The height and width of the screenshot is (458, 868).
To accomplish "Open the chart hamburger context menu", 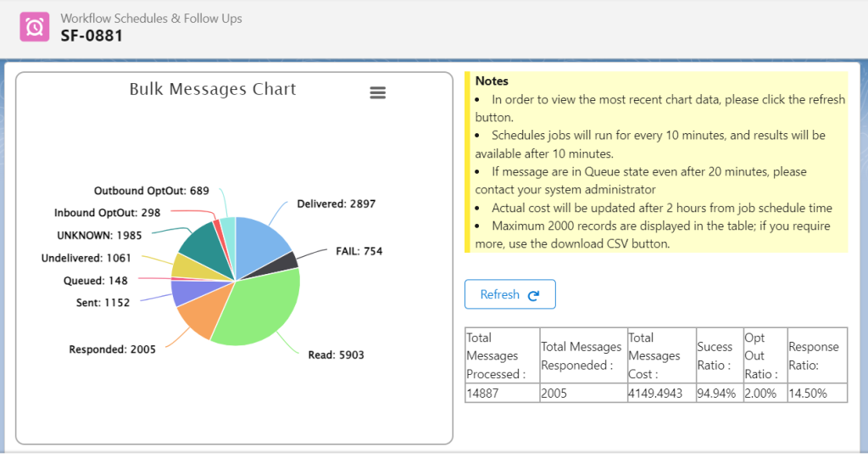I will tap(378, 92).
